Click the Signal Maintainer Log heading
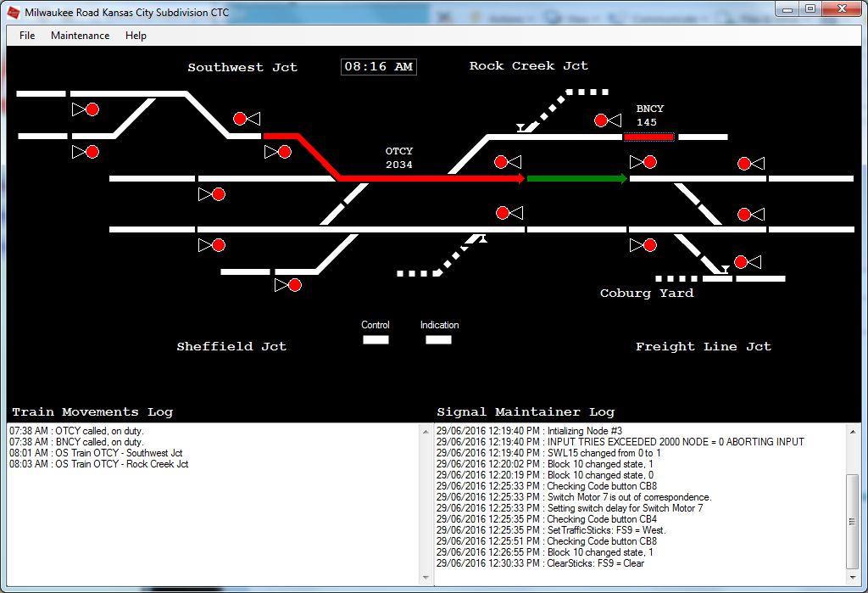868x593 pixels. 526,412
